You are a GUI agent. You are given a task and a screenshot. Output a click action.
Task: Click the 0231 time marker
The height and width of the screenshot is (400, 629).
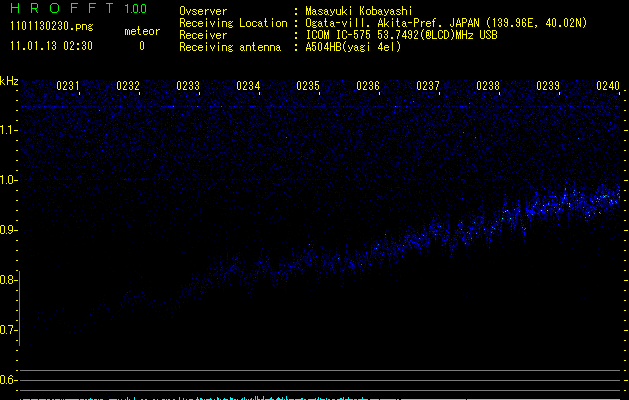pyautogui.click(x=68, y=87)
